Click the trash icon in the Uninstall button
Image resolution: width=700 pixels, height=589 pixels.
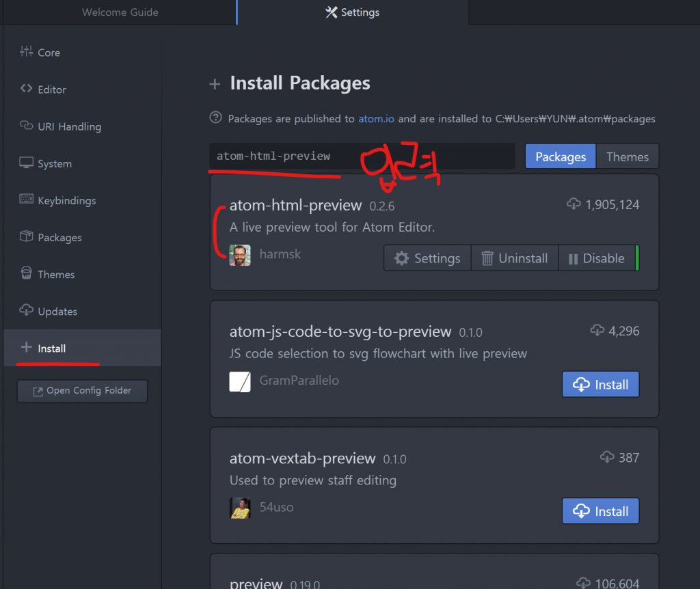pos(487,258)
